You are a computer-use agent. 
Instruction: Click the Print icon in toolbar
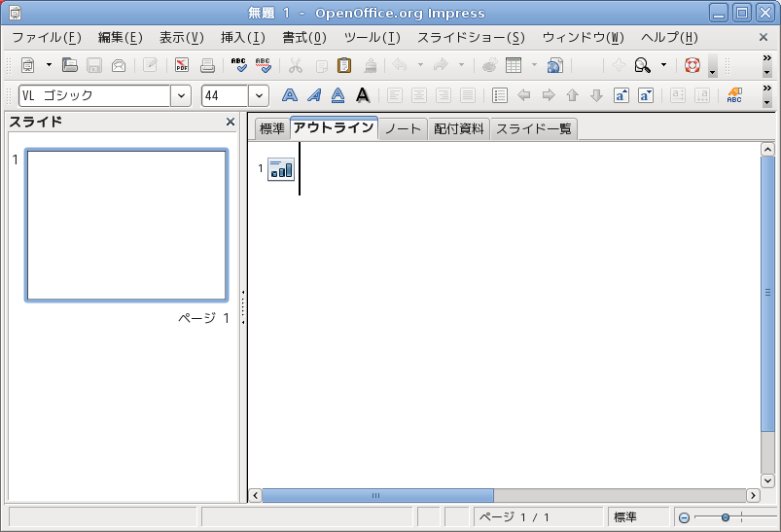pyautogui.click(x=207, y=66)
